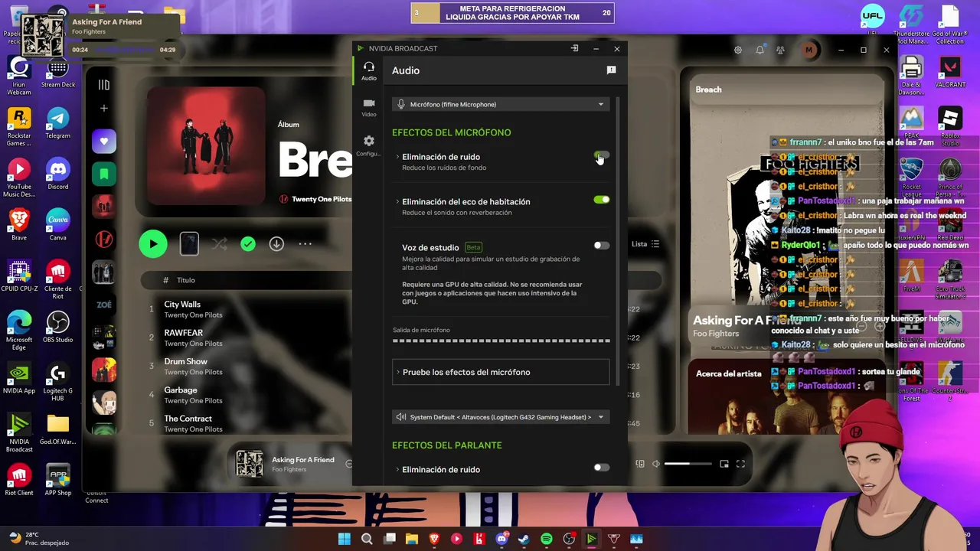Open the Windows Start menu
The width and height of the screenshot is (980, 551).
345,539
